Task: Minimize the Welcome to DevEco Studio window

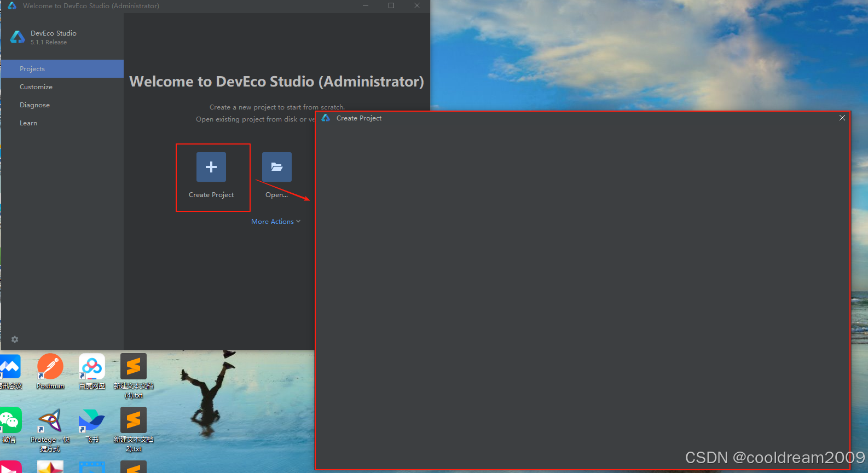Action: tap(366, 5)
